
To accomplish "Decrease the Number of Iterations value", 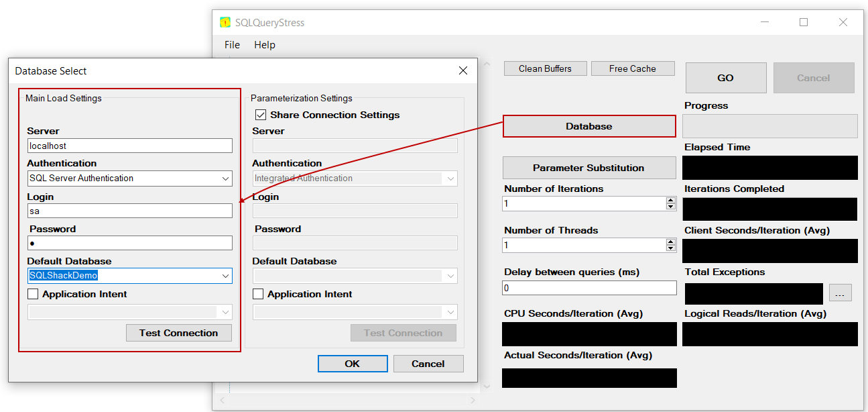I will 670,207.
